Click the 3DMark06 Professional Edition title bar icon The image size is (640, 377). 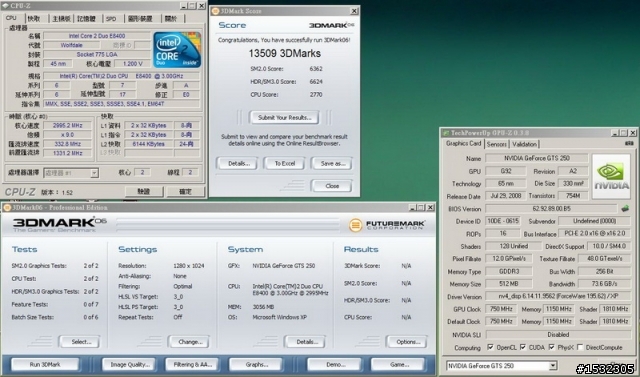point(7,208)
